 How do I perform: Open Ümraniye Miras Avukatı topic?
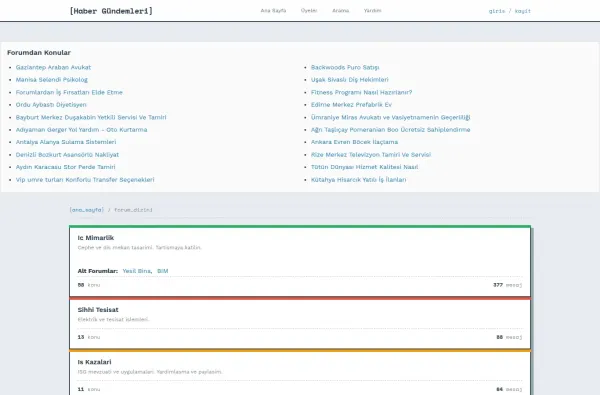click(390, 117)
